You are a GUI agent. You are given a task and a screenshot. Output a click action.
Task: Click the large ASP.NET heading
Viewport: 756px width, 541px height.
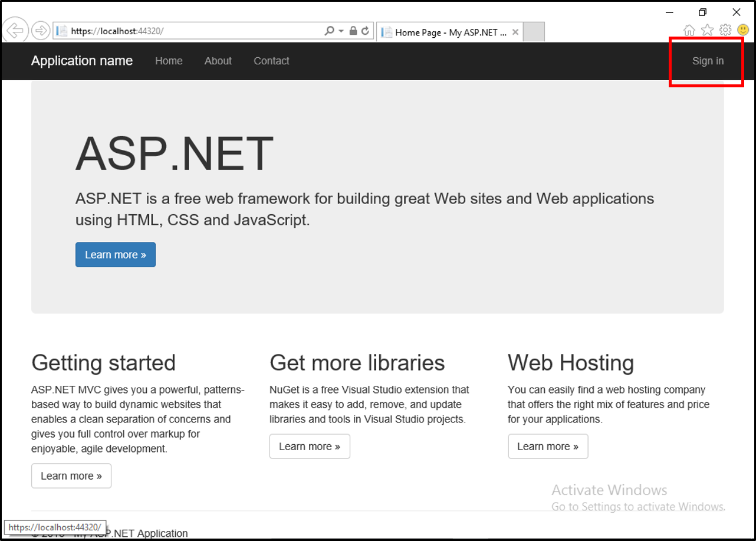175,153
